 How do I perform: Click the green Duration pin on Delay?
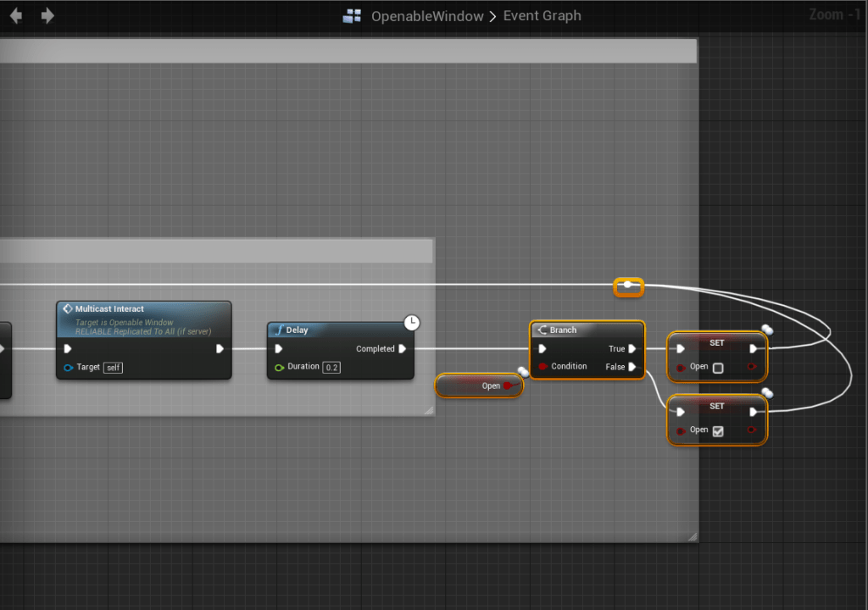point(279,367)
